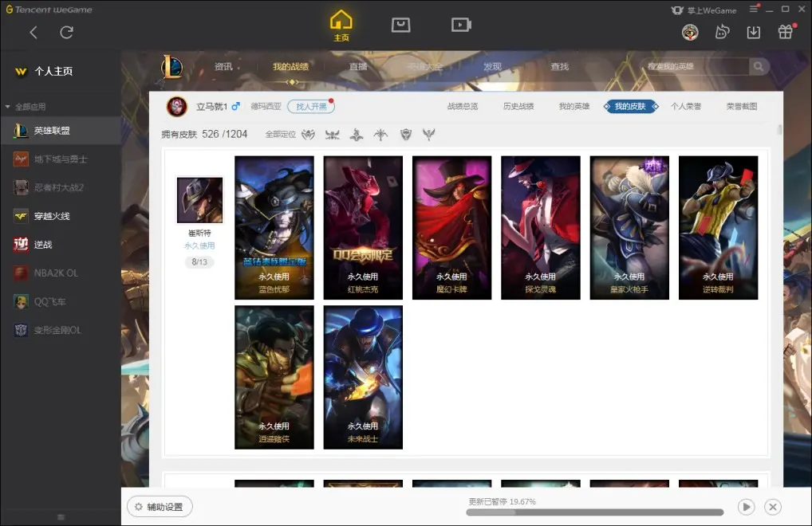This screenshot has height=526, width=812.
Task: Open the download manager icon
Action: (754, 32)
